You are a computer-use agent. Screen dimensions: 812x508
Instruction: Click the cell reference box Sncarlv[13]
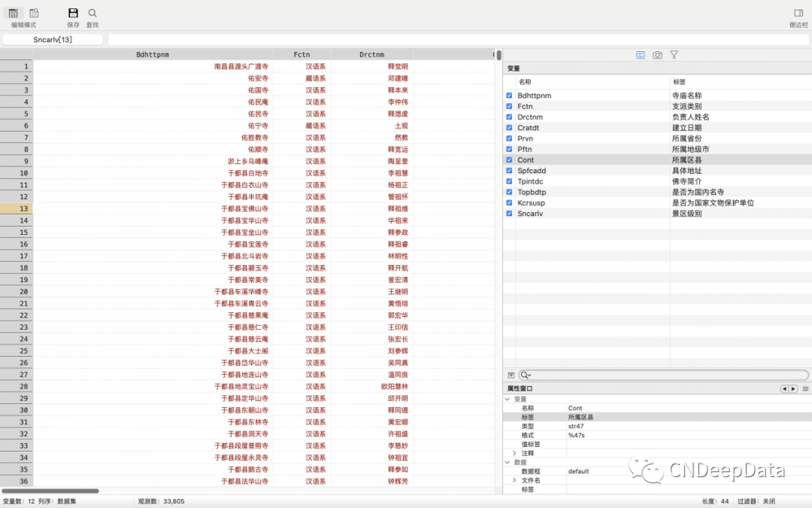coord(53,39)
